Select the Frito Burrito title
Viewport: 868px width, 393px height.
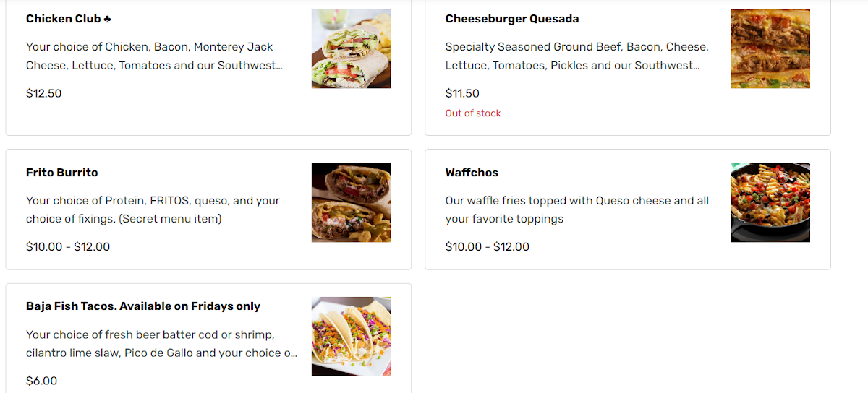(62, 173)
